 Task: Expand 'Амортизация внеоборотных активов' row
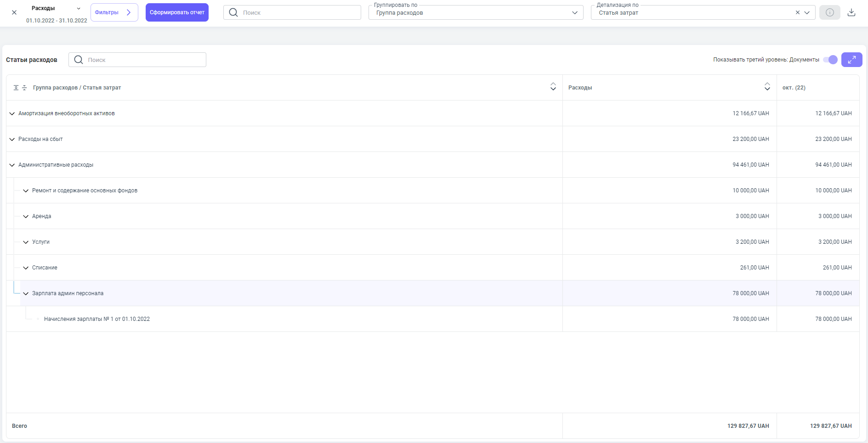[12, 113]
